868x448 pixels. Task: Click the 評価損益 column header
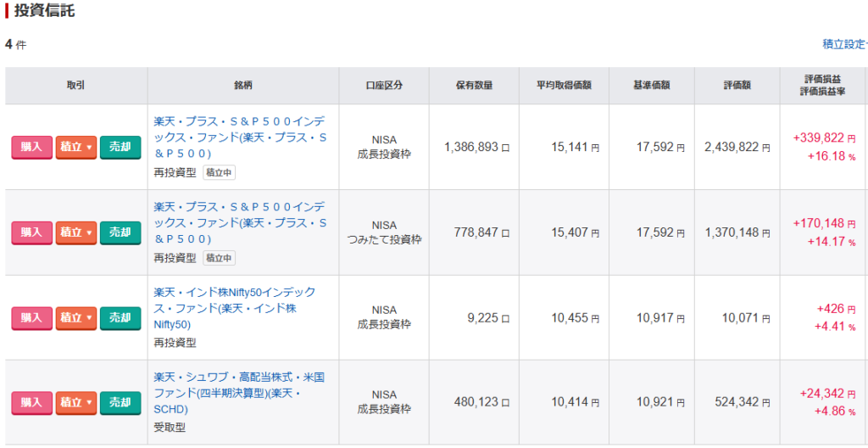pyautogui.click(x=821, y=79)
